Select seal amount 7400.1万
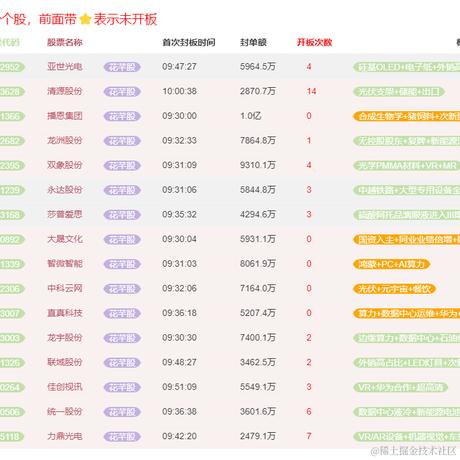The width and height of the screenshot is (460, 460). coord(258,338)
